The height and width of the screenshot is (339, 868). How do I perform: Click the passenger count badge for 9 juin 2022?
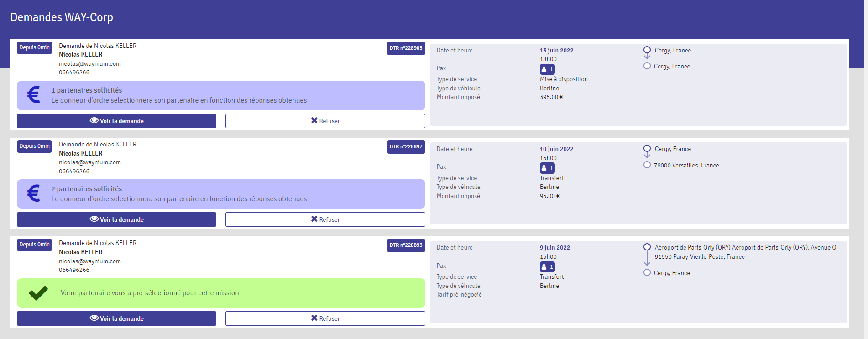coord(547,267)
